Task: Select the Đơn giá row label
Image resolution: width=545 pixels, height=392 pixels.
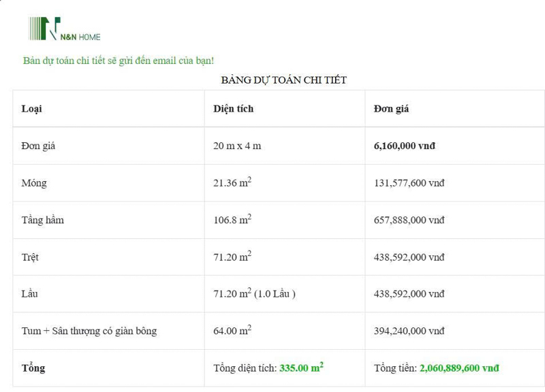Action: click(x=38, y=146)
